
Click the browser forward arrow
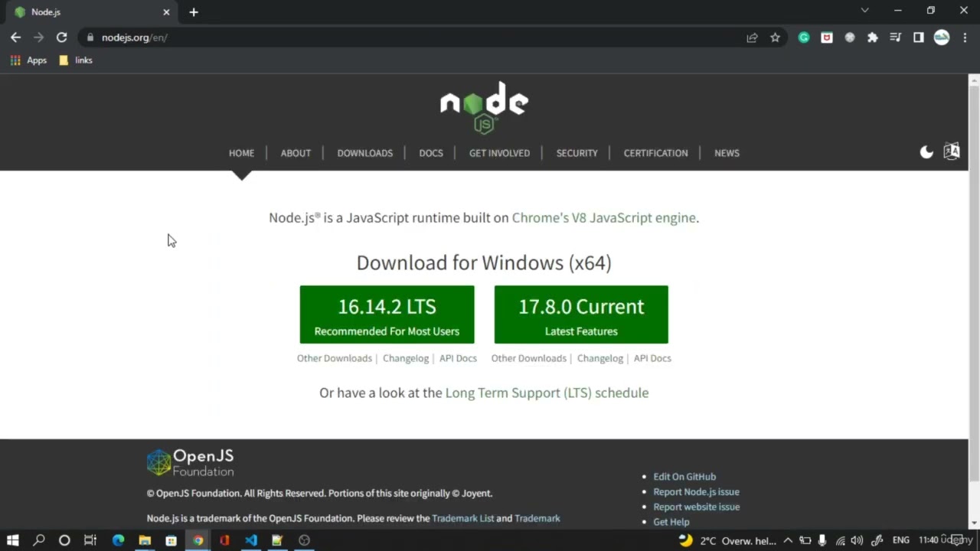click(x=38, y=37)
